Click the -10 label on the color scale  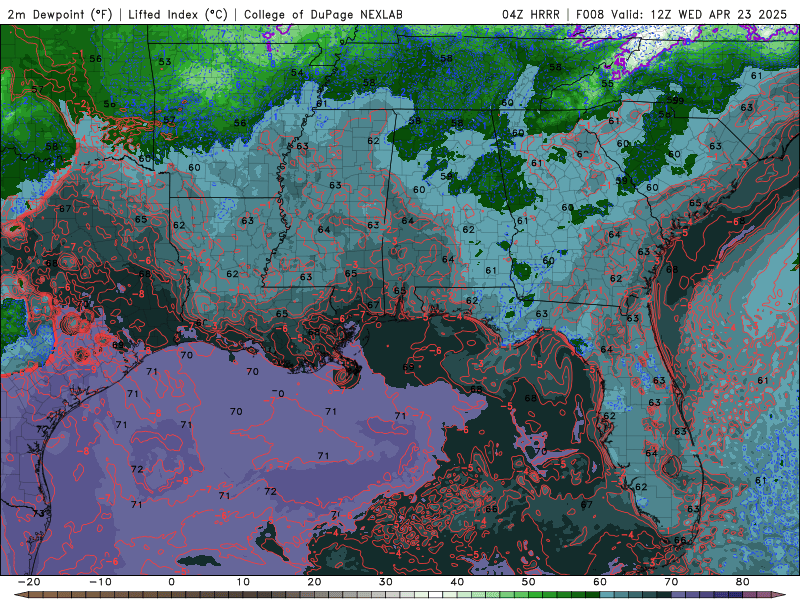click(100, 582)
